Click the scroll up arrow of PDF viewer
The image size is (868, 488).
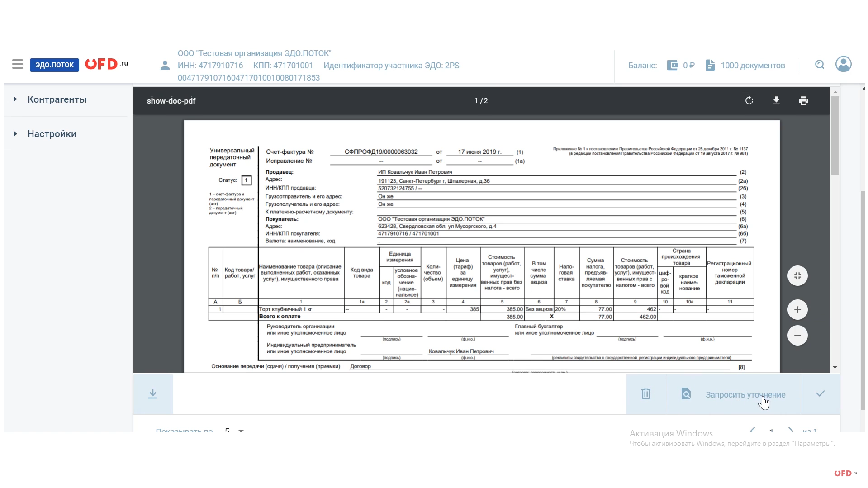pyautogui.click(x=835, y=92)
